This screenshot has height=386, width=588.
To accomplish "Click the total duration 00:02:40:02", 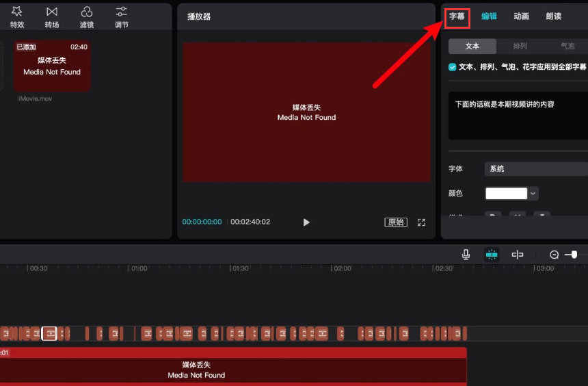I will click(x=250, y=222).
